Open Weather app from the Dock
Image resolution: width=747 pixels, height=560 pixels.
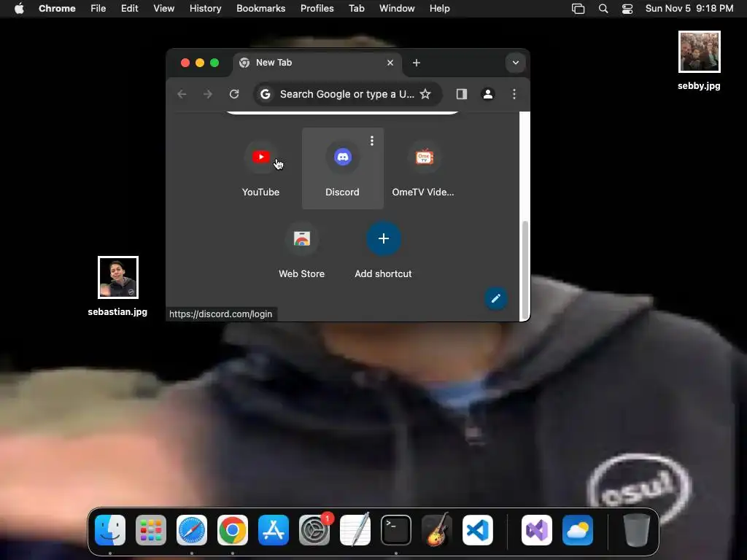pos(578,530)
